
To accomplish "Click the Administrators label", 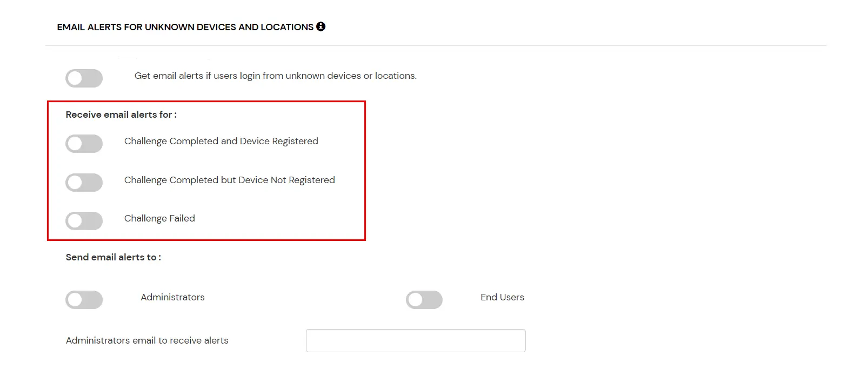I will coord(172,297).
